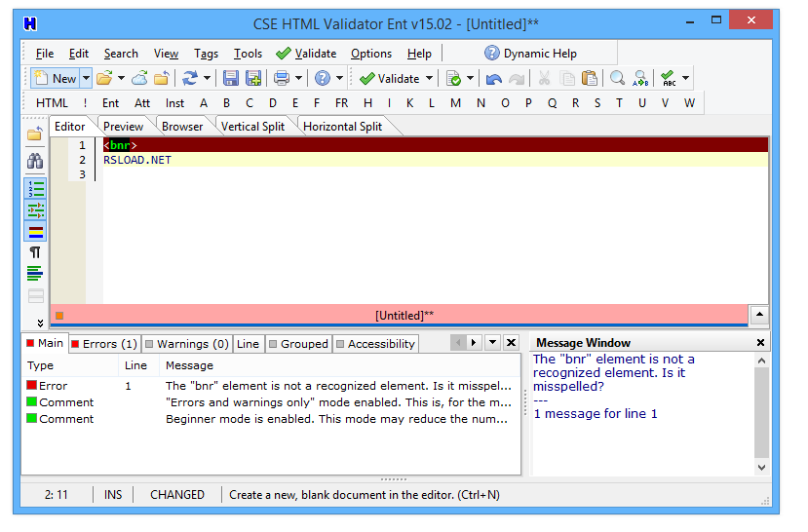Click the Ent entities tag button
The image size is (808, 532).
[x=110, y=103]
